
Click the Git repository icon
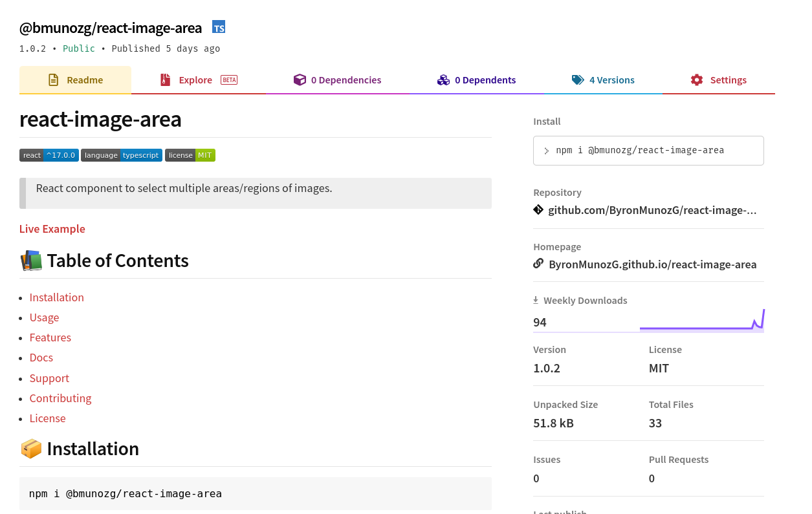click(538, 209)
